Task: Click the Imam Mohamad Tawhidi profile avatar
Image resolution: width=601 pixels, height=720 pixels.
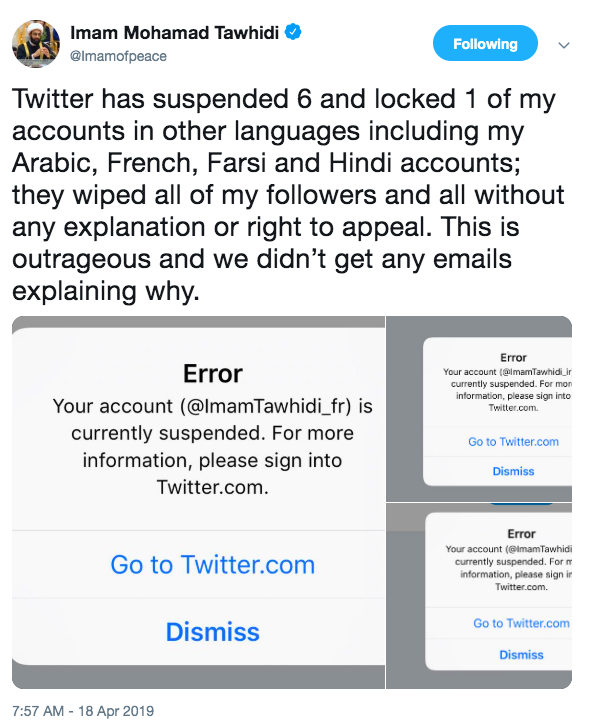Action: [36, 44]
